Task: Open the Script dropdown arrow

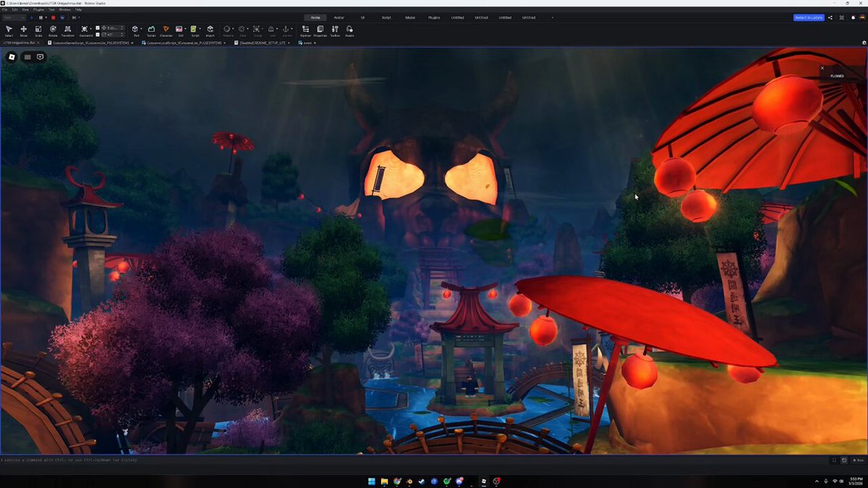Action: tap(200, 28)
